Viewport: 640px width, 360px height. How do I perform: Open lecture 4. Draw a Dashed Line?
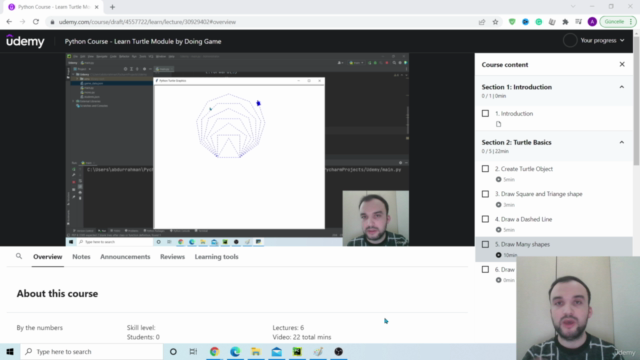point(523,219)
